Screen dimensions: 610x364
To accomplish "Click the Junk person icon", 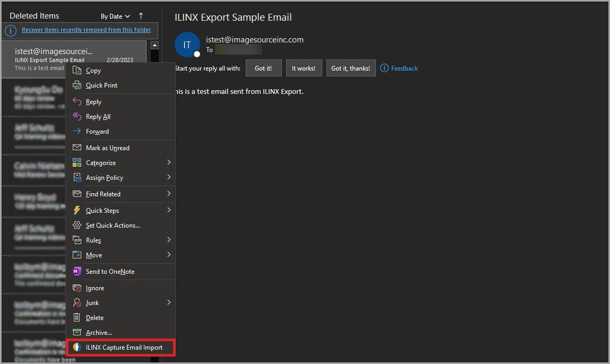I will pyautogui.click(x=77, y=302).
